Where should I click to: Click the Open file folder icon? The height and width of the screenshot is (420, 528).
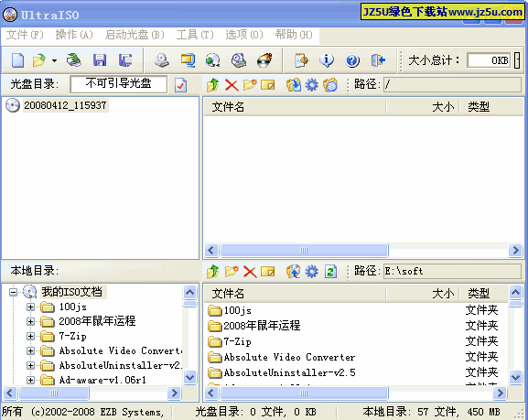[x=38, y=60]
